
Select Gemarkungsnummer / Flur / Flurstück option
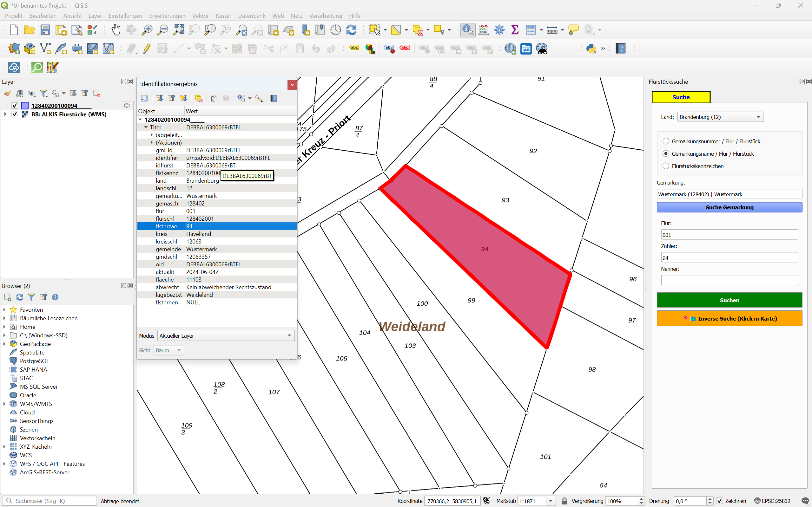[666, 141]
